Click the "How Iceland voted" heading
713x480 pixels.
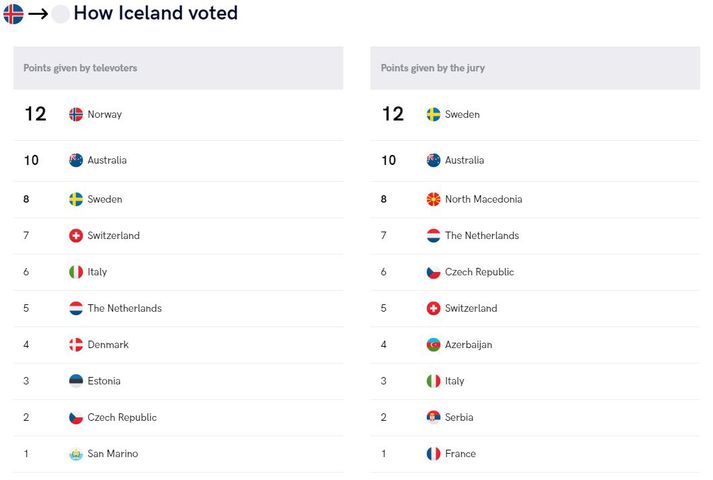[x=155, y=14]
